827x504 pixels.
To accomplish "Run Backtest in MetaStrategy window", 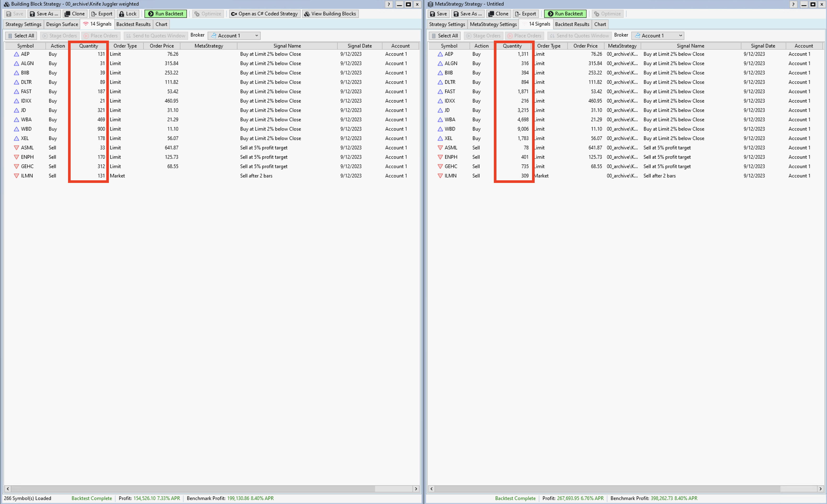I will point(565,14).
